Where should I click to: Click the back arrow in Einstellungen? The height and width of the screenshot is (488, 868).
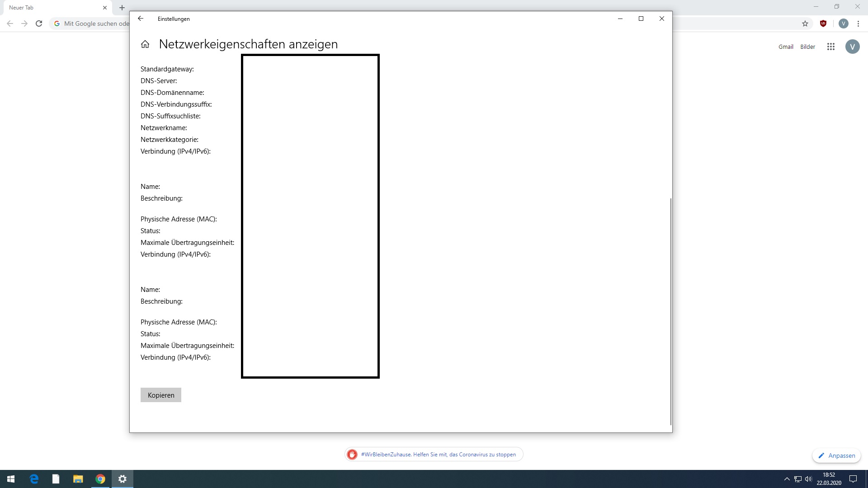point(141,19)
